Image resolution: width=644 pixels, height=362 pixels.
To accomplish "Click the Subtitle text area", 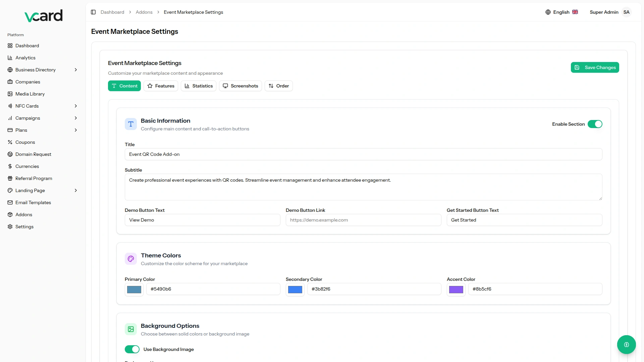I will tap(364, 187).
